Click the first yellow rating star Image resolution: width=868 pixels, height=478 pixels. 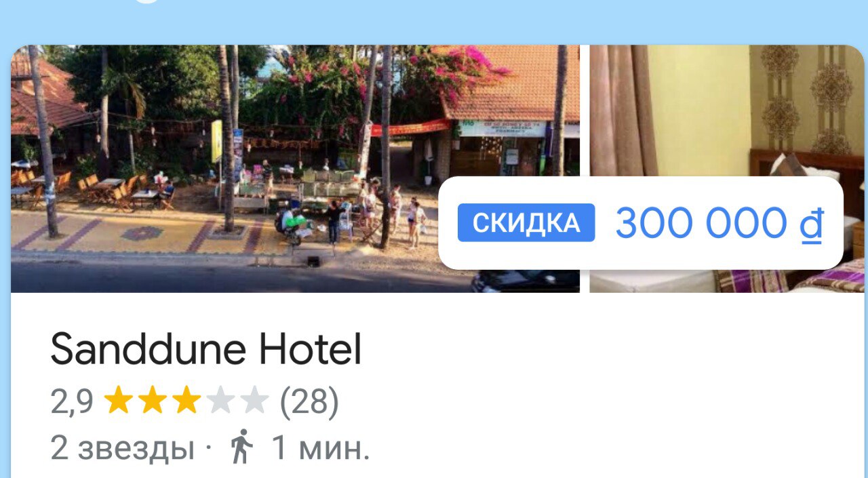tap(118, 401)
